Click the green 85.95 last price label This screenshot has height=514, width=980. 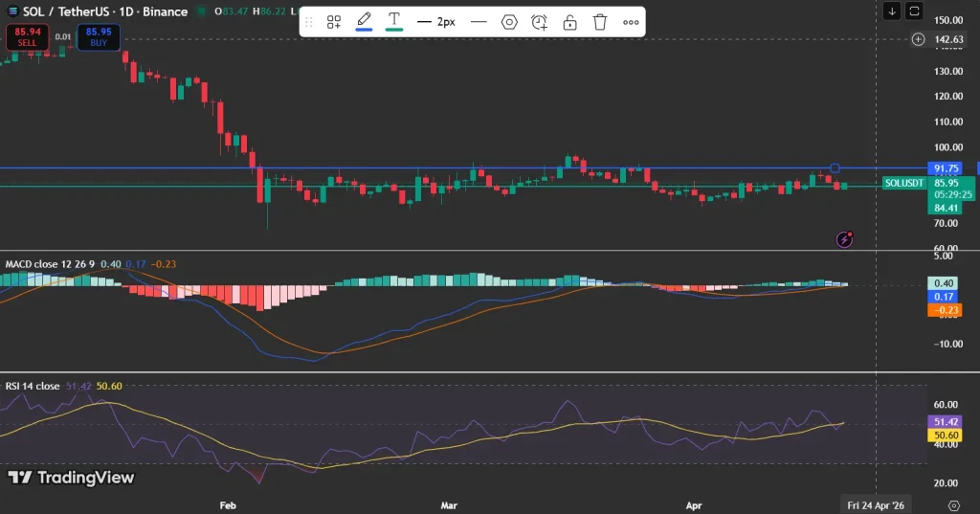(947, 183)
